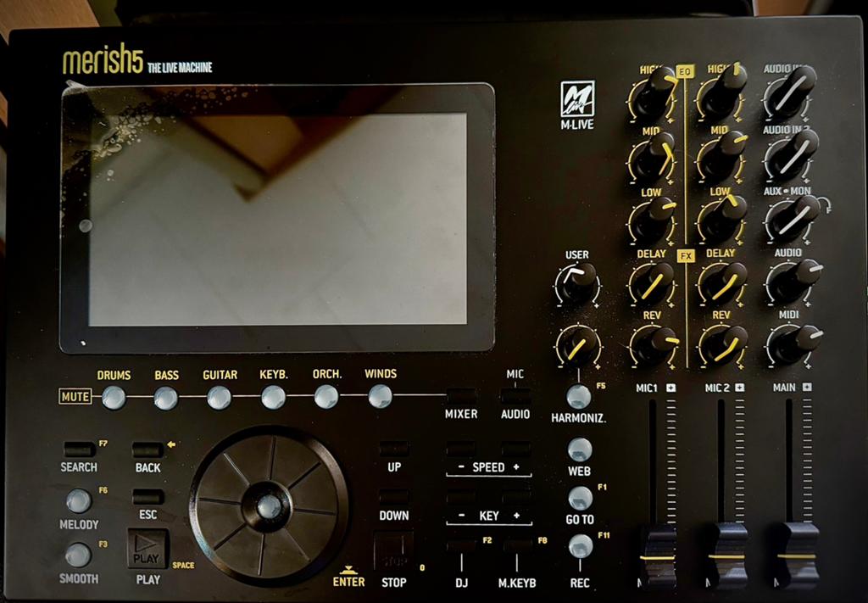
Task: Grab the MIC 2 fader cap
Action: pos(726,556)
